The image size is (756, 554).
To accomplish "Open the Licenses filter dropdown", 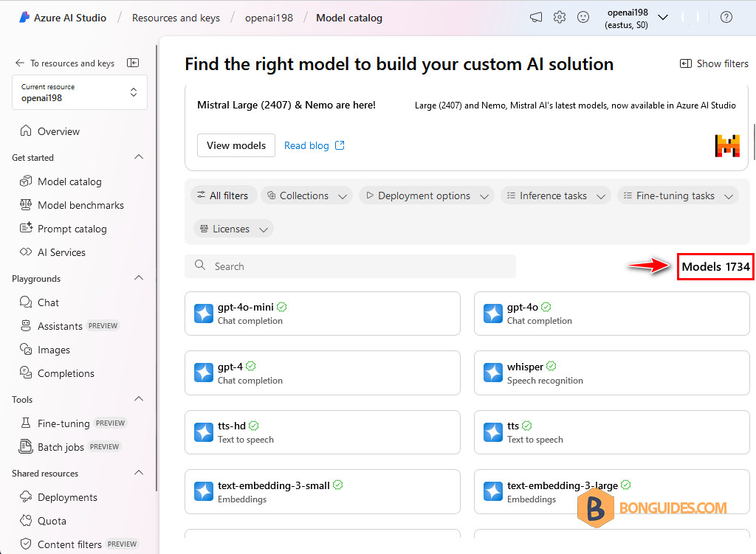I will pyautogui.click(x=234, y=229).
